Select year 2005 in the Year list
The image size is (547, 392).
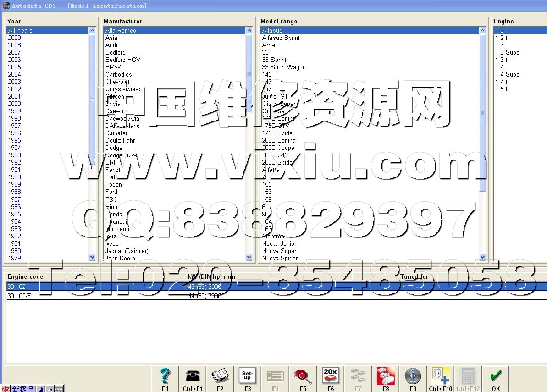15,67
